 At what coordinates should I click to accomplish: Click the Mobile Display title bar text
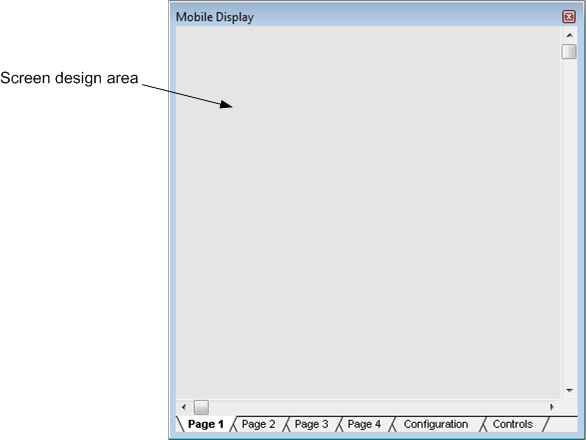point(215,17)
